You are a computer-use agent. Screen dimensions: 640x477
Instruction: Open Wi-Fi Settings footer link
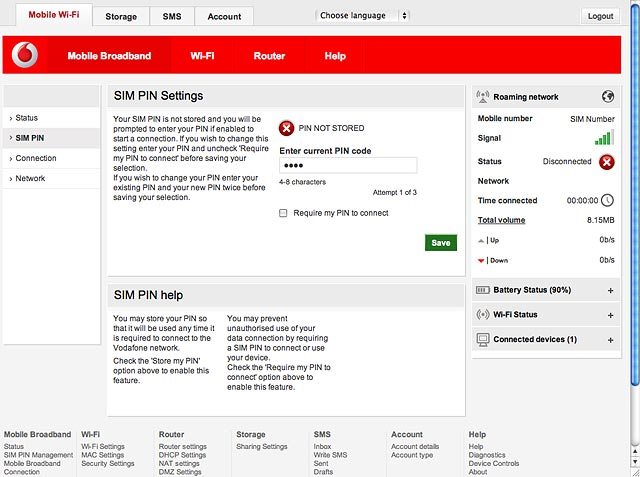coord(103,446)
